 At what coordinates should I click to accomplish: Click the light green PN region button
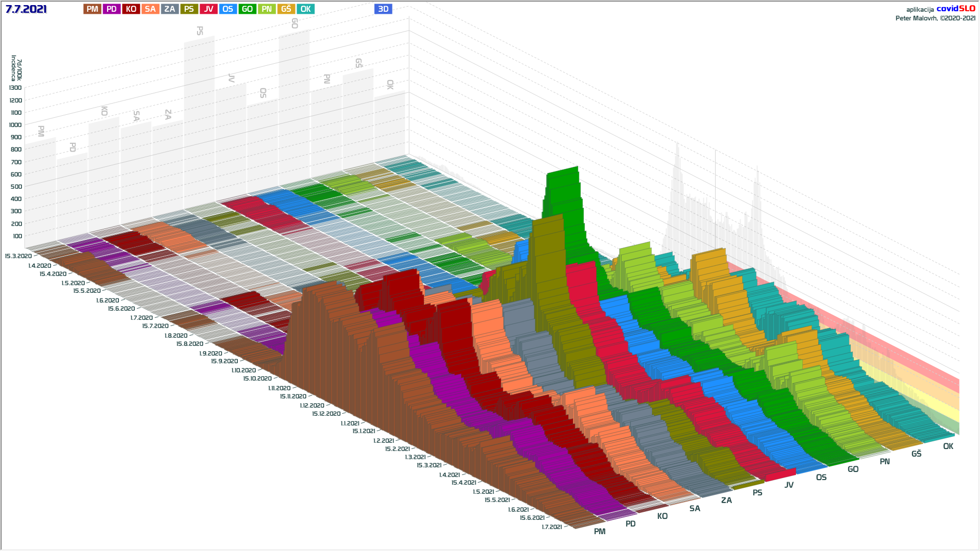(266, 9)
